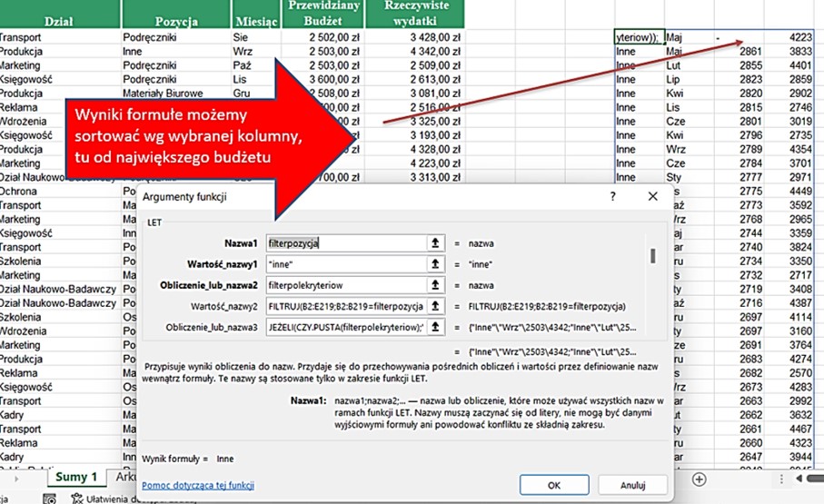Select the Sty month cell in results
This screenshot has height=504, width=824.
pos(690,177)
